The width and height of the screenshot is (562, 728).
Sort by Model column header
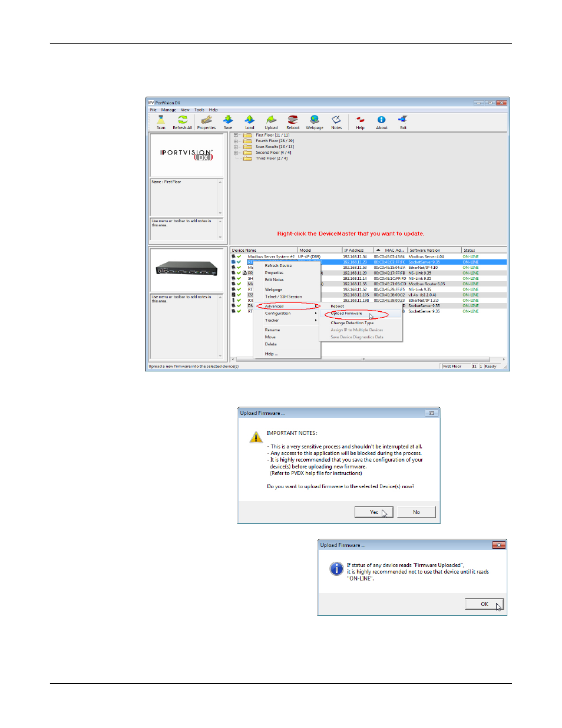tap(319, 250)
